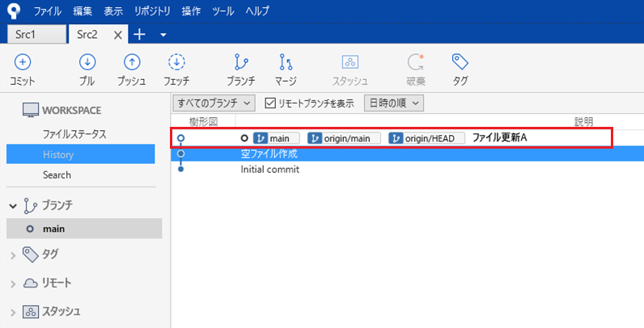Select the Initial commit row
The height and width of the screenshot is (328, 644).
(408, 169)
